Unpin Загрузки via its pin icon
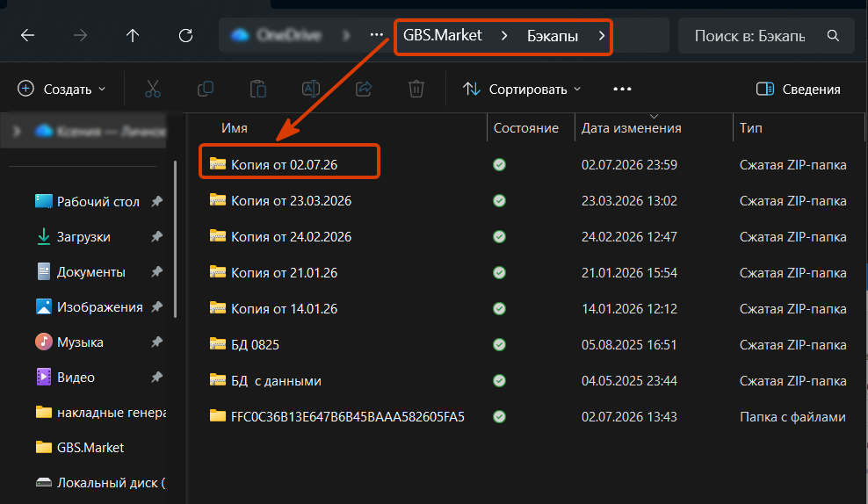The height and width of the screenshot is (504, 868). click(x=156, y=237)
